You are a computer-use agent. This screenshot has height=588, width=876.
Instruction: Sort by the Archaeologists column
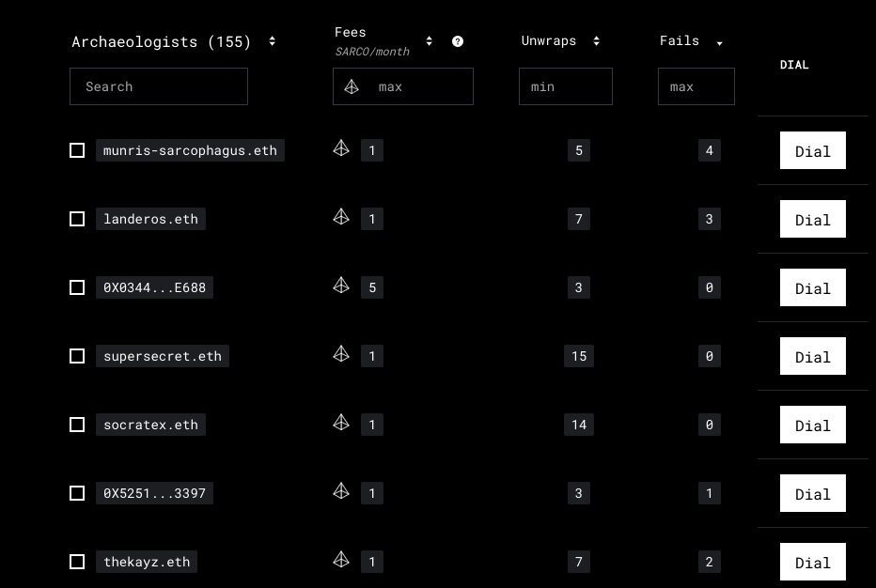(272, 41)
